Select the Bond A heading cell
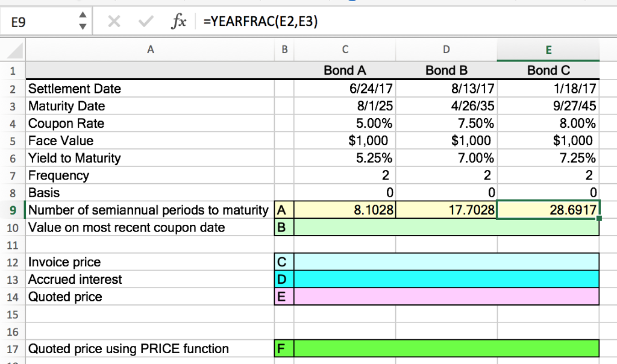This screenshot has width=617, height=364. 345,71
